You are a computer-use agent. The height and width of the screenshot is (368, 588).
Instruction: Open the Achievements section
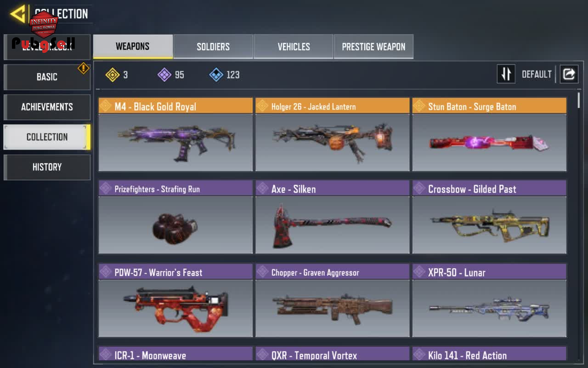(47, 107)
